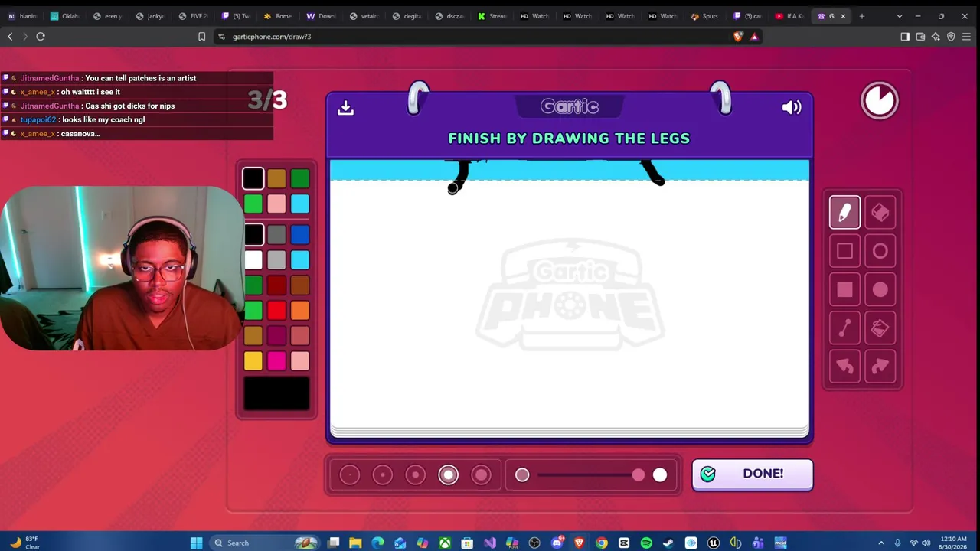Show hidden system tray icons
Image resolution: width=980 pixels, height=551 pixels.
point(880,543)
